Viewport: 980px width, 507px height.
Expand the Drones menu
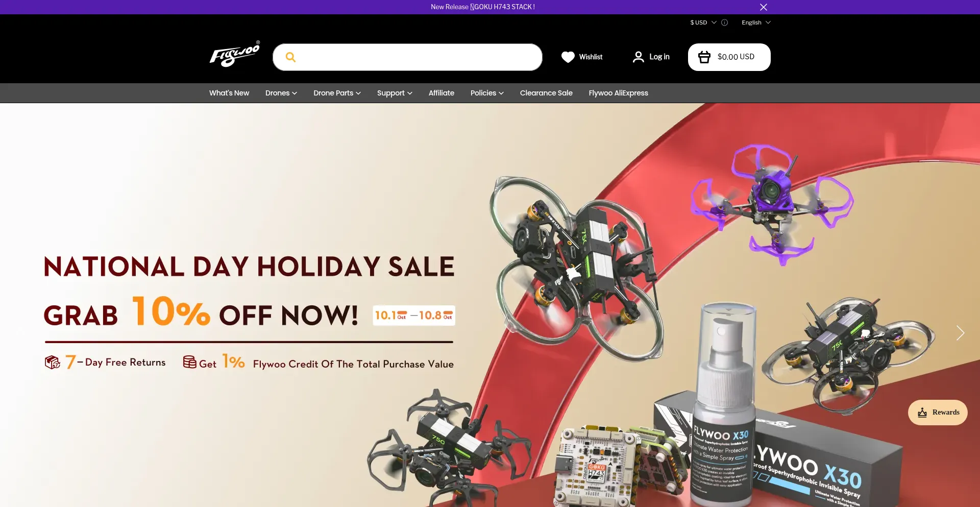pyautogui.click(x=281, y=93)
